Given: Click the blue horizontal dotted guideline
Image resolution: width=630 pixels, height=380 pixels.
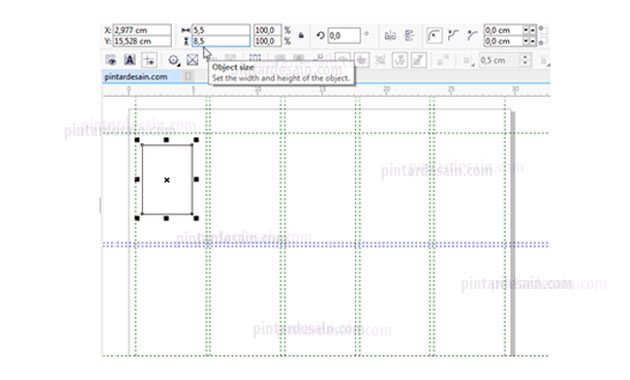Looking at the screenshot, I should pos(325,244).
